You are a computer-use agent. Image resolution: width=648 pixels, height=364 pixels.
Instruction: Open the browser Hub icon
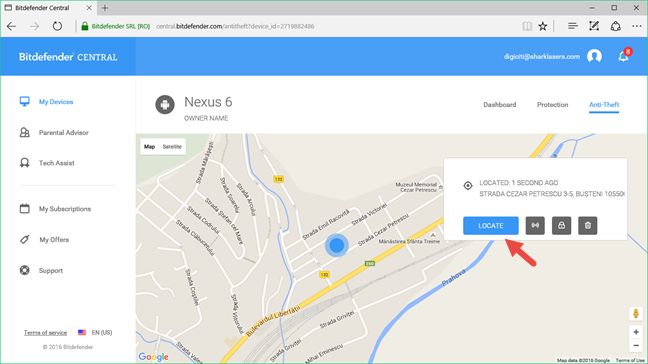(572, 26)
